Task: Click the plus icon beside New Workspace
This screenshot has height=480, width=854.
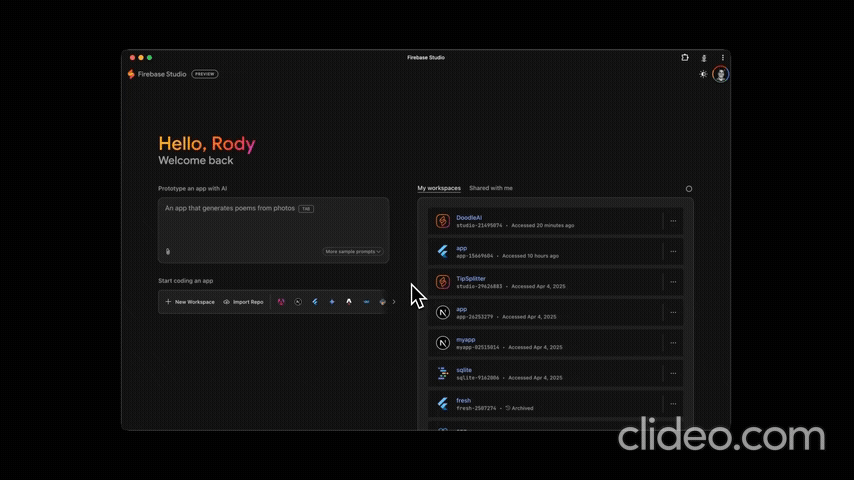Action: [168, 302]
